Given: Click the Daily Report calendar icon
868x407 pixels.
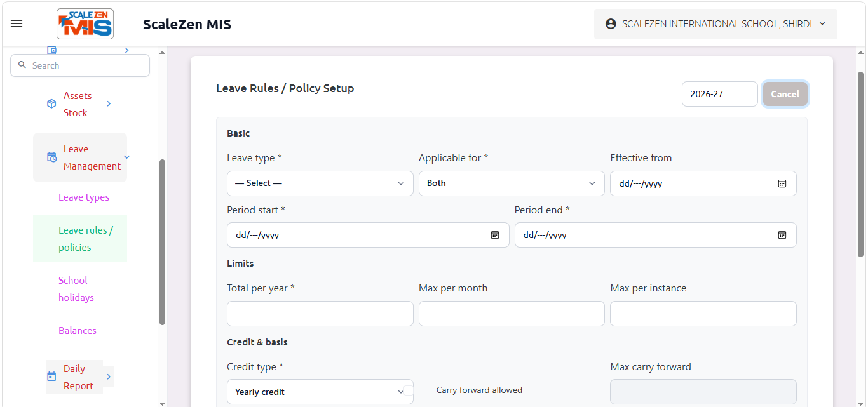Looking at the screenshot, I should coord(51,377).
